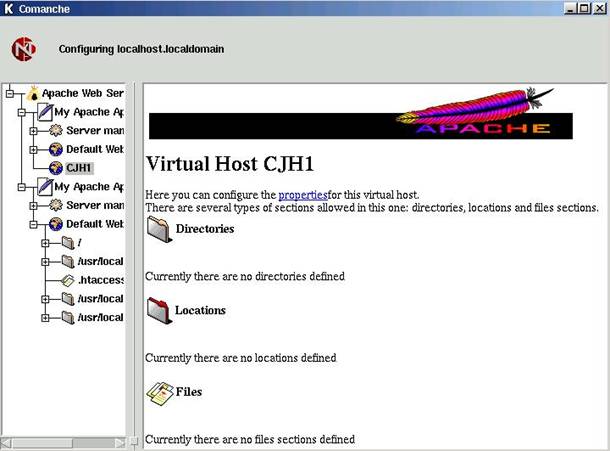Viewport: 610px width, 451px height.
Task: Click the .htaccess file icon in the tree
Action: pyautogui.click(x=68, y=280)
